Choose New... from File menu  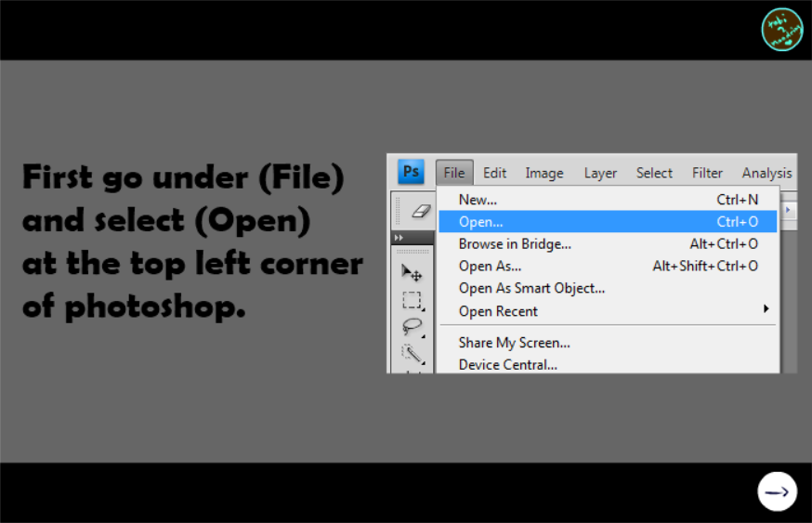pyautogui.click(x=608, y=200)
